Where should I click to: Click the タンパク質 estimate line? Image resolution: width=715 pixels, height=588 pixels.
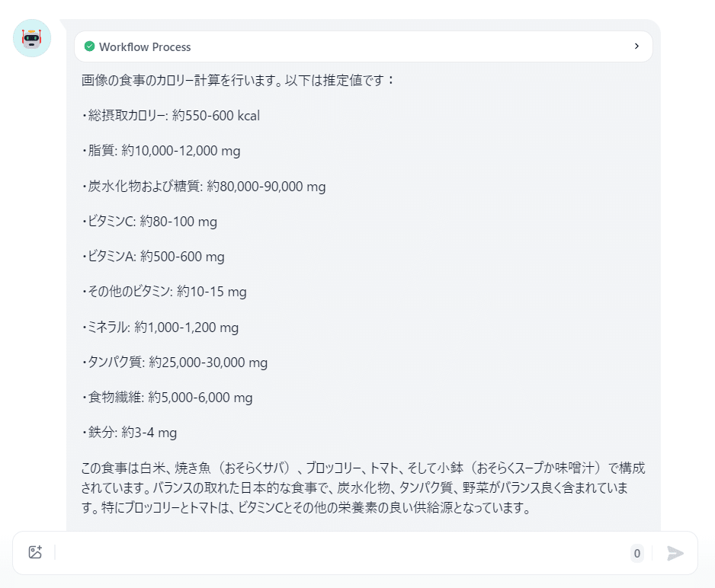pos(175,362)
